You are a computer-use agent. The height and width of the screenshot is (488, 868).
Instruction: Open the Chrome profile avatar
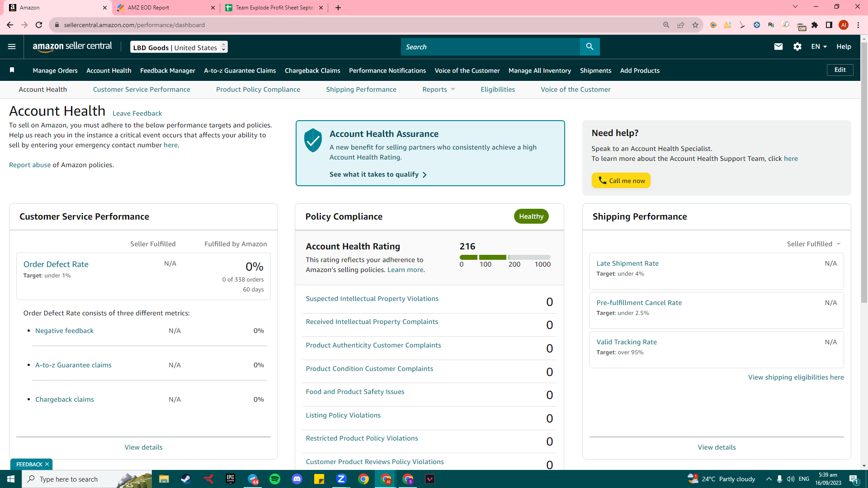click(x=844, y=25)
